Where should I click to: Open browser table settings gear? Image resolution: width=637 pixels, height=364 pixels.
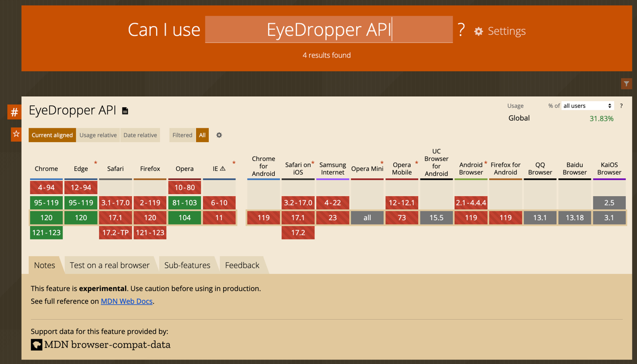coord(219,135)
